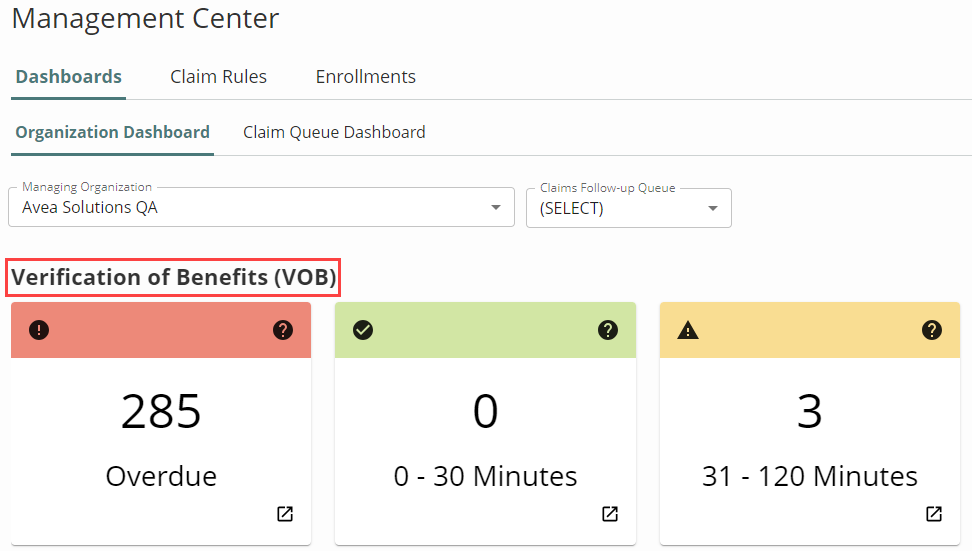Image resolution: width=972 pixels, height=551 pixels.
Task: Open 31 - 120 Minutes card external link
Action: pos(933,514)
